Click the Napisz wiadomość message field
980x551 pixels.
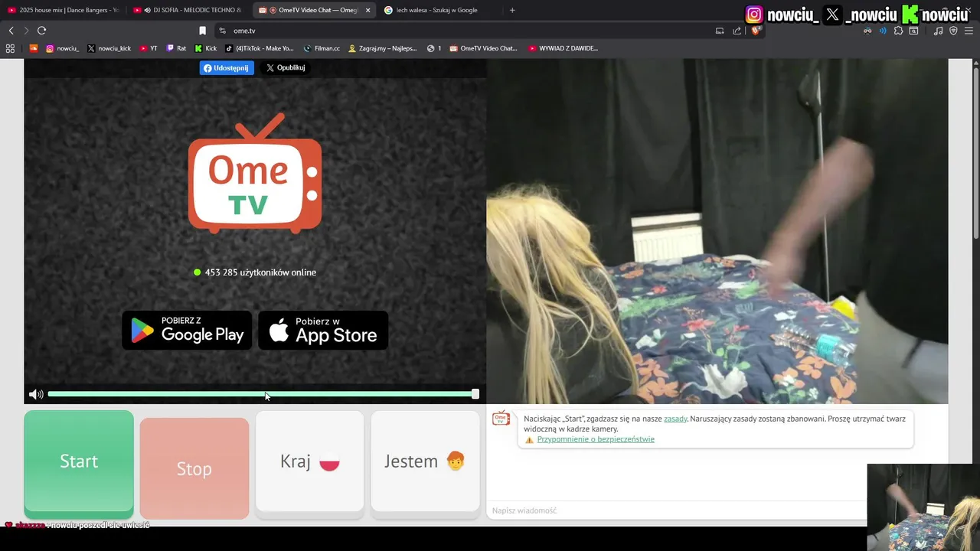coord(677,510)
